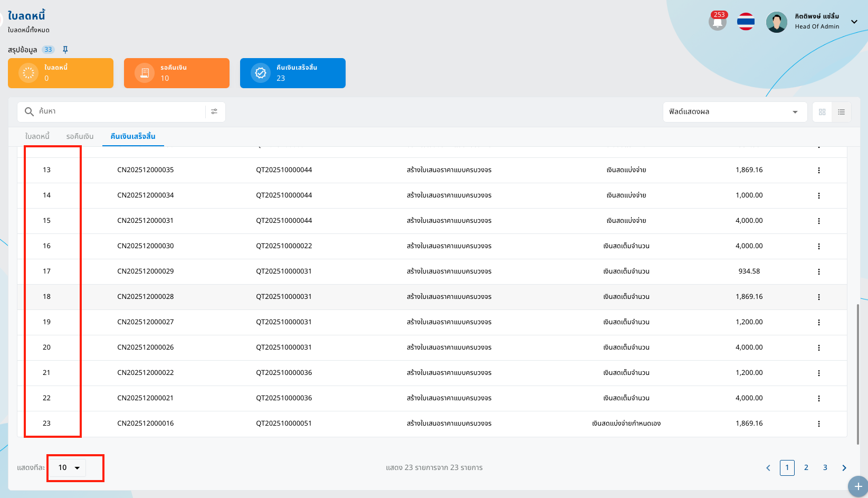Screen dimensions: 868x498
Task: Expand user profile menu chevron
Action: (854, 22)
